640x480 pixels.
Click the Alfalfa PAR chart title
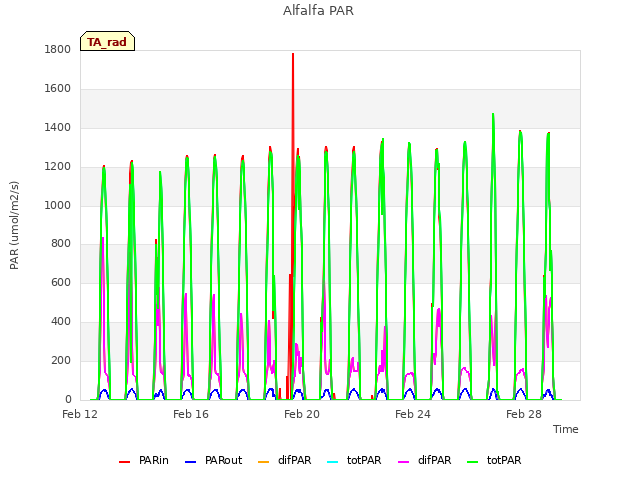(x=318, y=11)
